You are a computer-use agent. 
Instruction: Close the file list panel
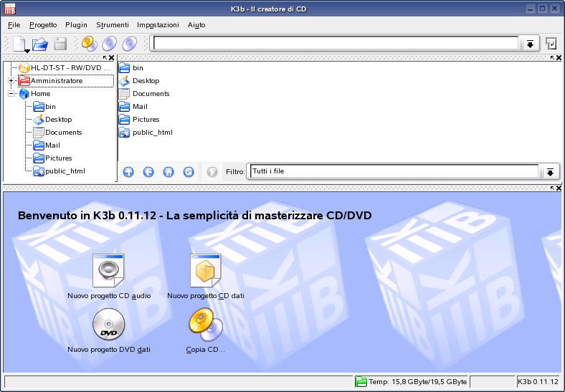(559, 57)
